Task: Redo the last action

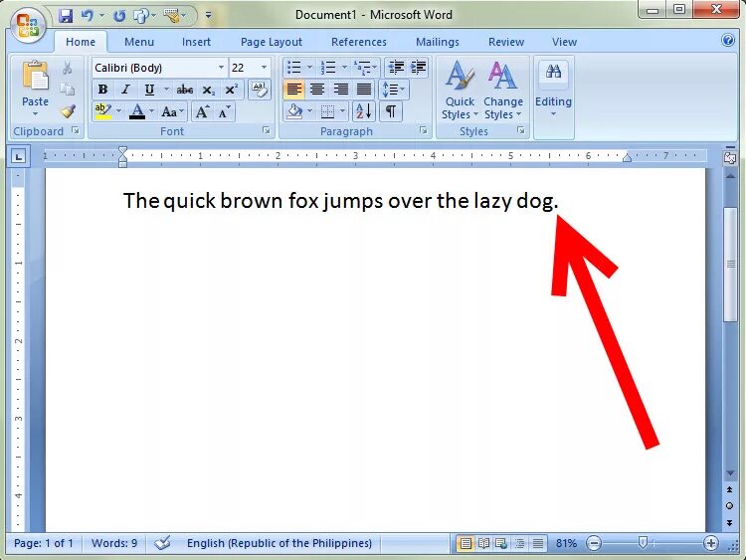Action: coord(119,16)
